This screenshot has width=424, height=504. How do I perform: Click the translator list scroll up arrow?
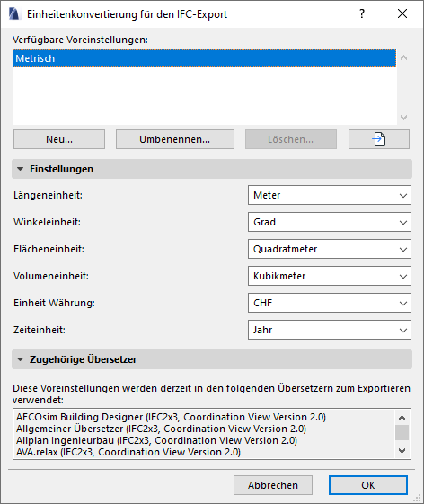point(402,418)
